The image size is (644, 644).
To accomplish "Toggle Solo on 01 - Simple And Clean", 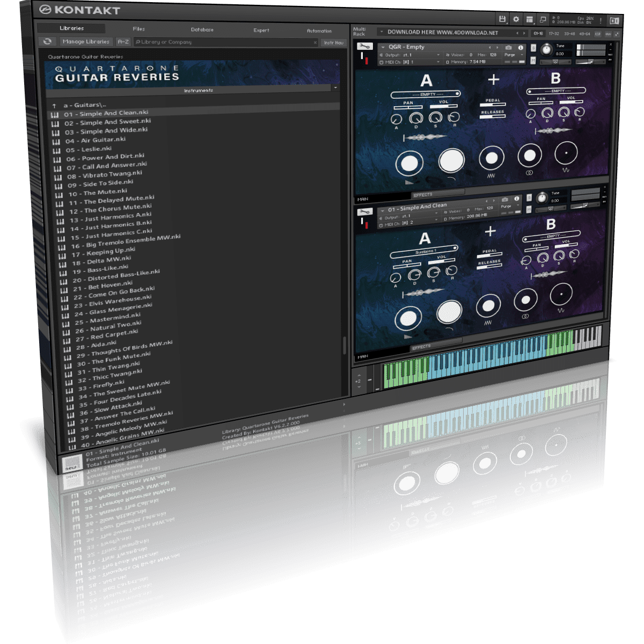I will click(x=529, y=197).
